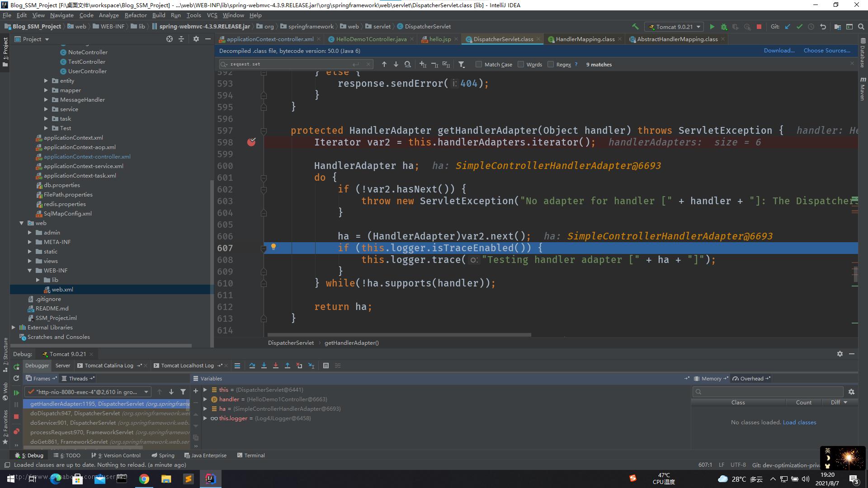The height and width of the screenshot is (488, 868).
Task: Open the VCS menu
Action: [x=212, y=15]
